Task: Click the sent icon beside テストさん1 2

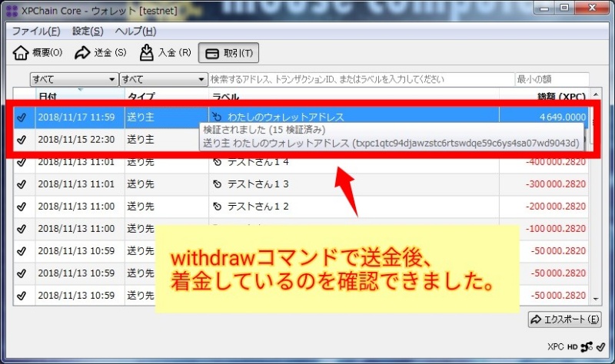Action: 217,207
